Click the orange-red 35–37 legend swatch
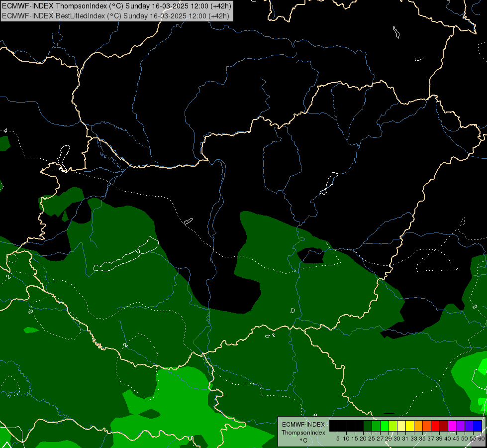 427,426
